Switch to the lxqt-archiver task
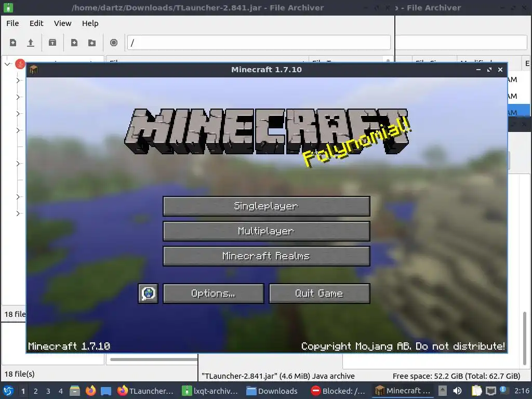 point(210,391)
